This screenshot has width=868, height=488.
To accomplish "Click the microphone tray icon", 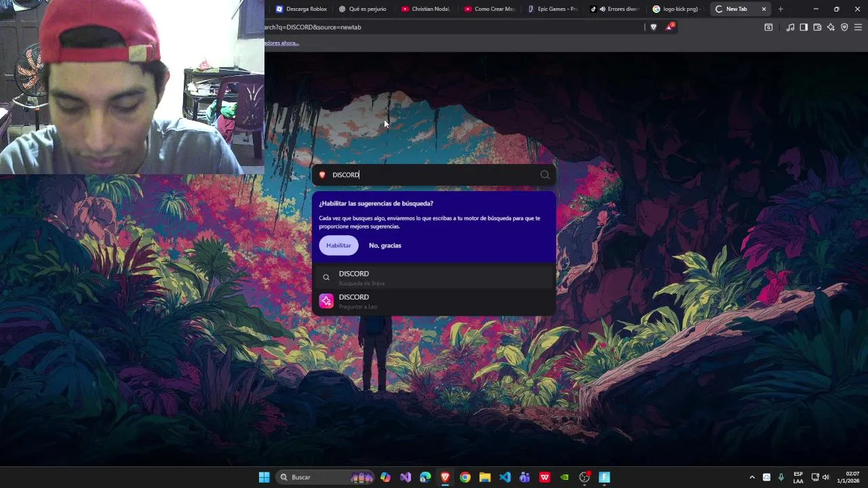I will [x=781, y=477].
